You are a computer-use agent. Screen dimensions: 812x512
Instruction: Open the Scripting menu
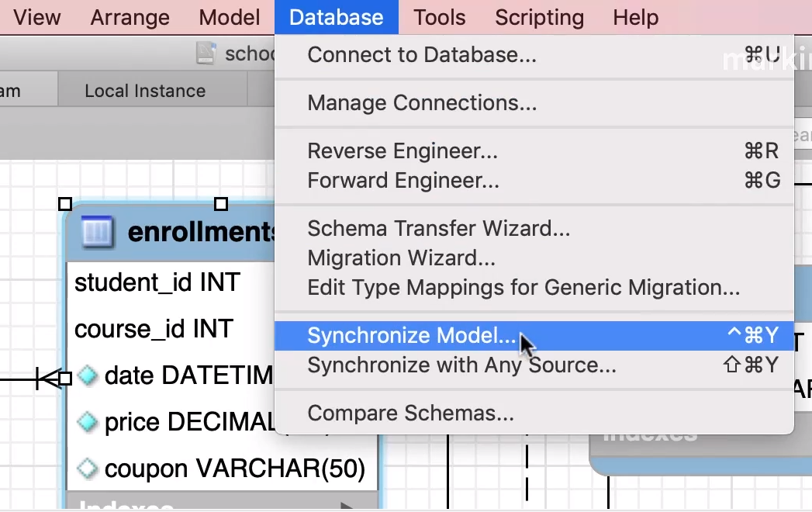point(539,17)
